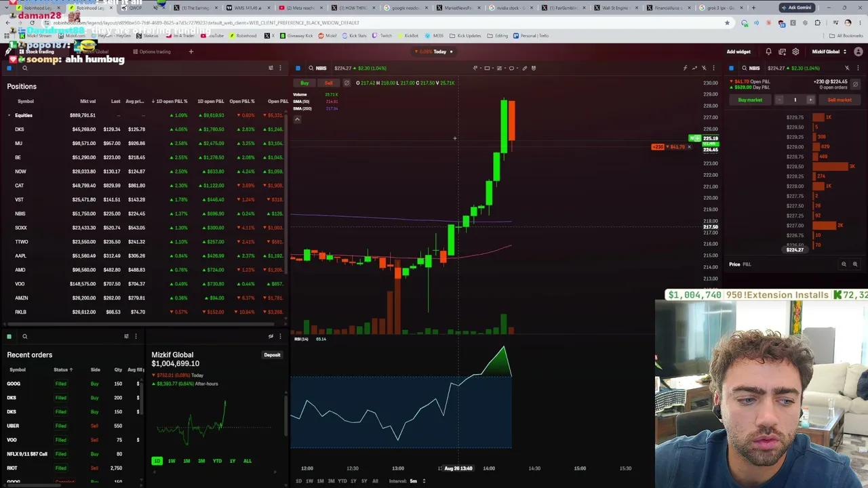Open the Today P&L pill dropdown

(435, 52)
